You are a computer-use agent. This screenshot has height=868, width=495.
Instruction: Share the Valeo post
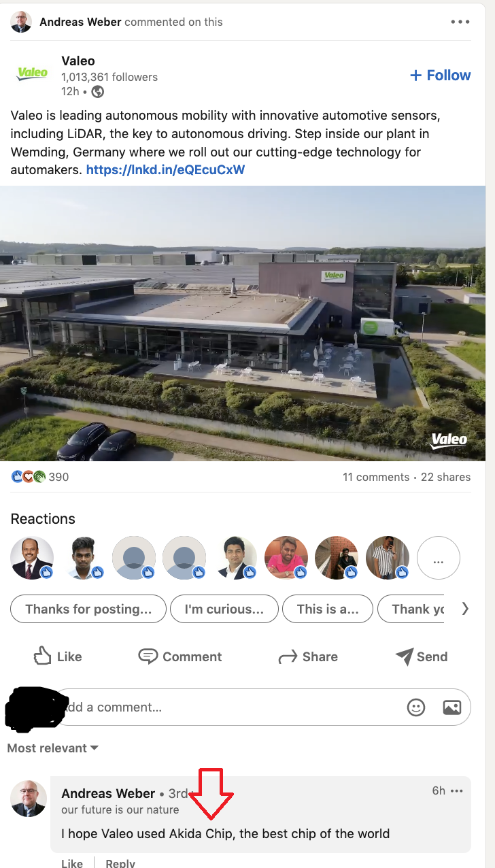(308, 656)
